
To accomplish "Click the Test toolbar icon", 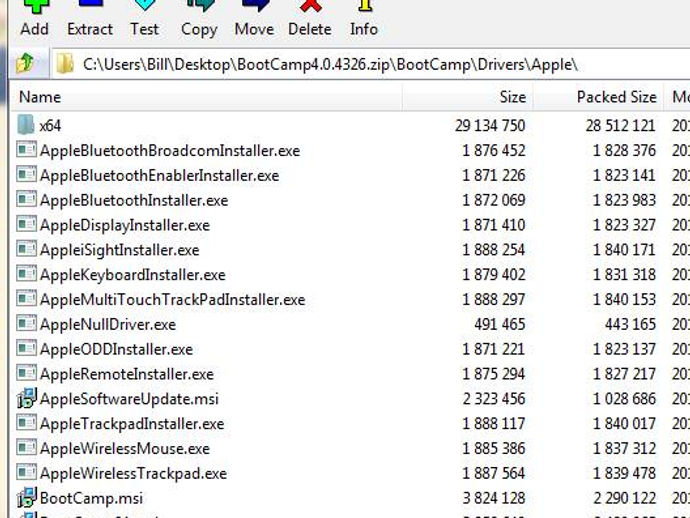I will pos(145,5).
